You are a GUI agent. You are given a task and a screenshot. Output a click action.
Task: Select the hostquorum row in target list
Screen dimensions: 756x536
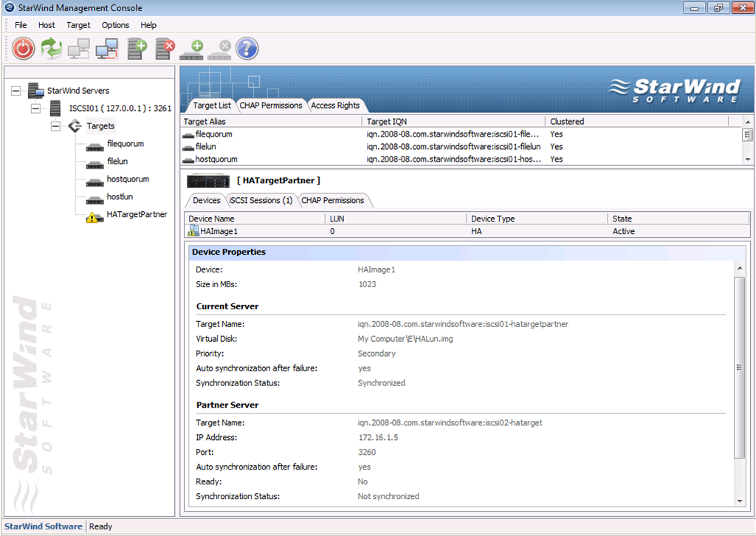coord(461,159)
